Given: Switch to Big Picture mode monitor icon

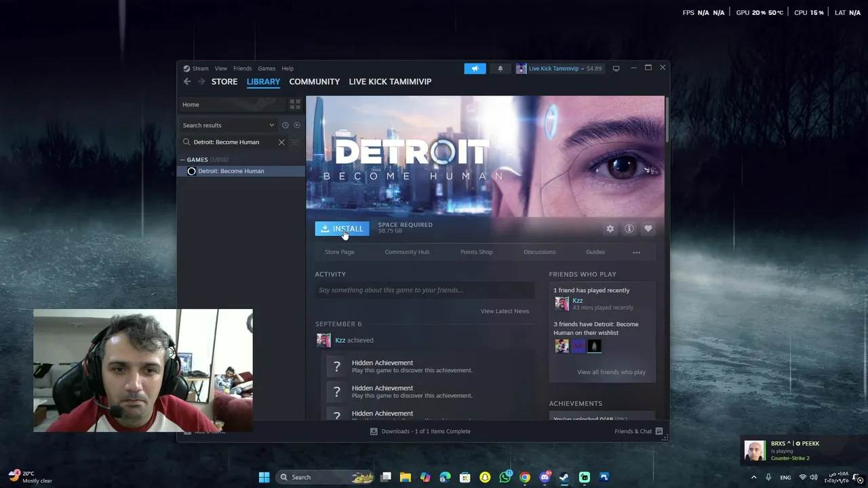Looking at the screenshot, I should pyautogui.click(x=616, y=68).
